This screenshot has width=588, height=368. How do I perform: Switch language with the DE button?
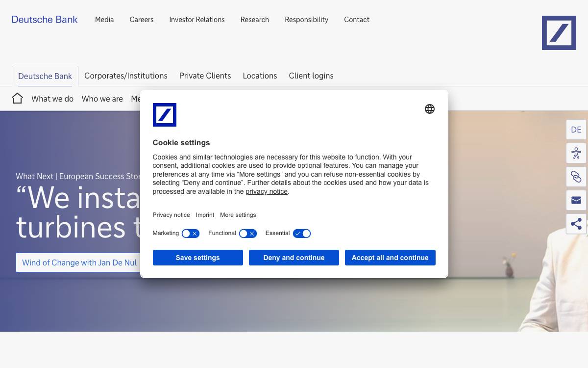576,130
